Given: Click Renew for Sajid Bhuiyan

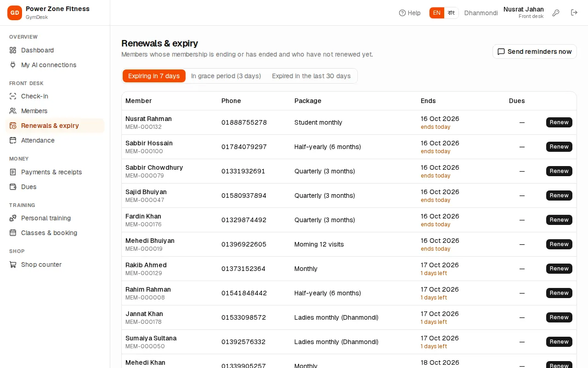Looking at the screenshot, I should (x=559, y=195).
